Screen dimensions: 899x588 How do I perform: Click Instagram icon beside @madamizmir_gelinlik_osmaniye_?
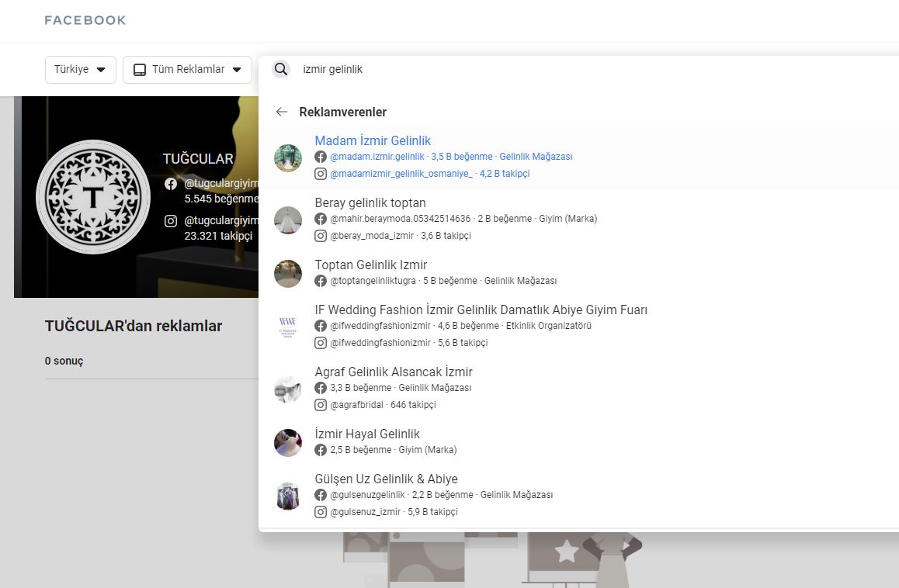click(321, 174)
